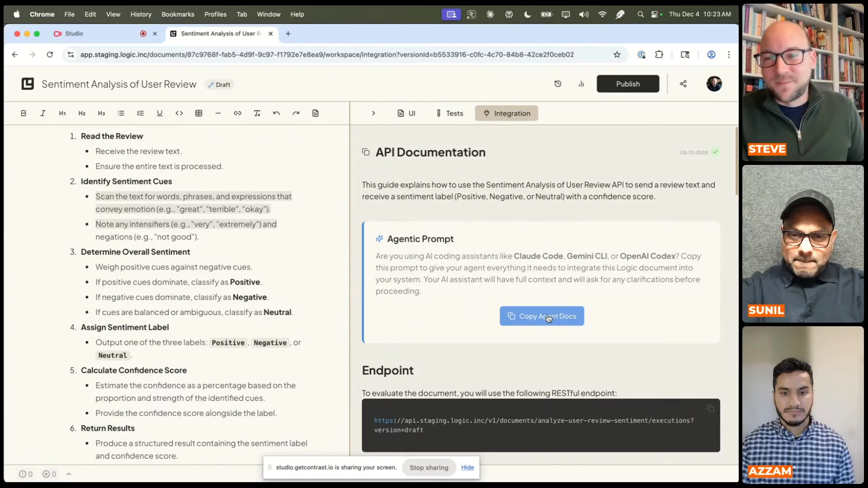Toggle code formatting icon
The width and height of the screenshot is (868, 488).
pyautogui.click(x=179, y=113)
